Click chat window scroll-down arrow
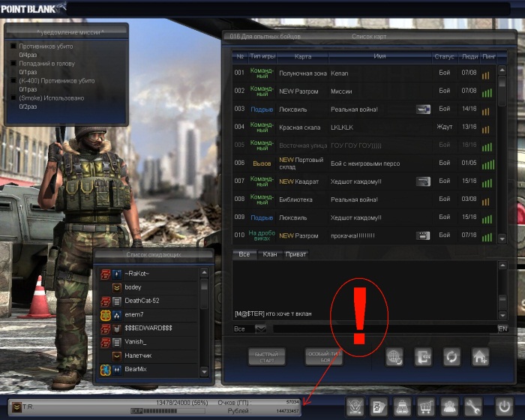This screenshot has width=525, height=420. pos(502,315)
